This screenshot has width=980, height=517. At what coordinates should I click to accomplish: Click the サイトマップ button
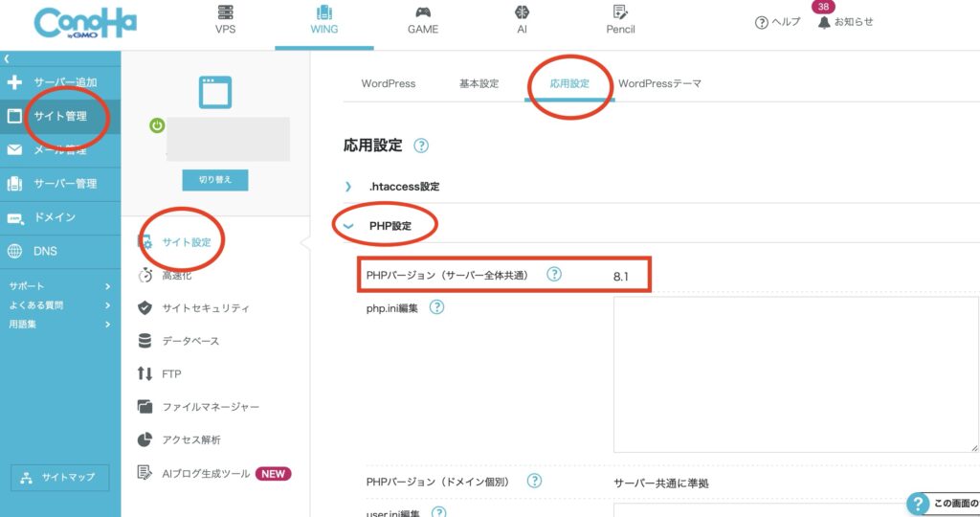tap(60, 477)
